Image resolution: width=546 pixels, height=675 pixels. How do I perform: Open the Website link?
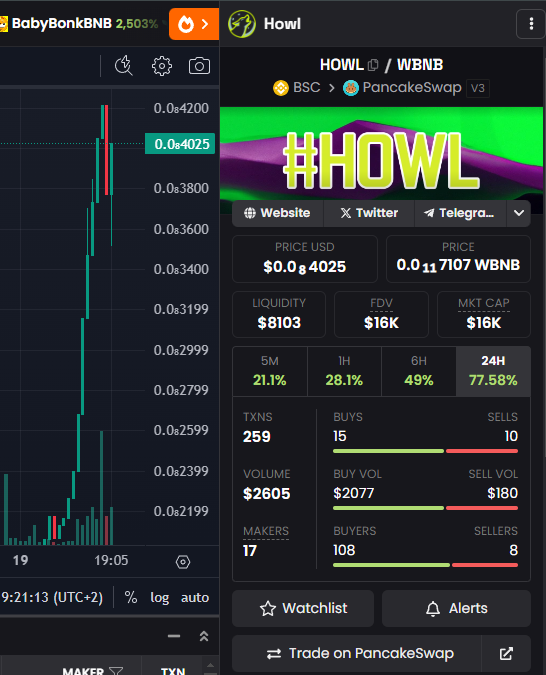[x=277, y=213]
